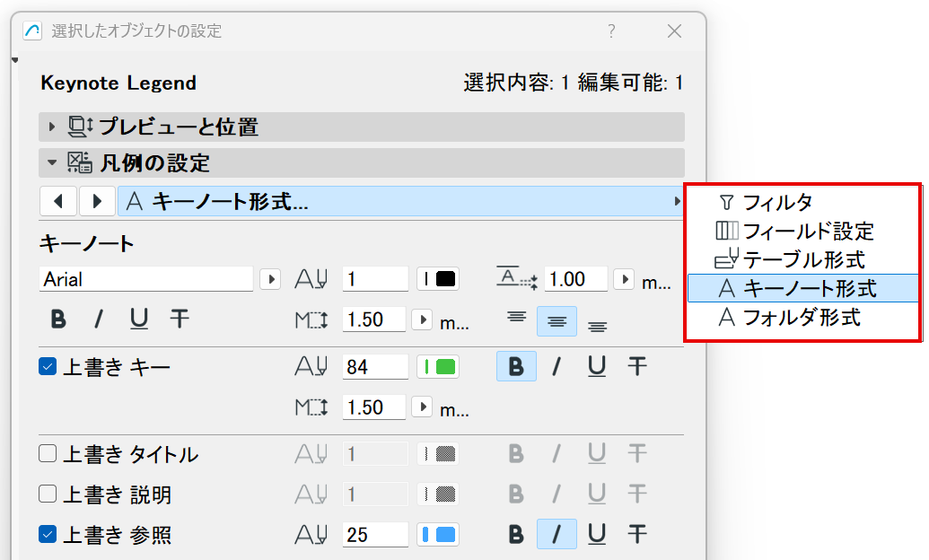Toggle bold icon in the 上書き 参照 row

[x=515, y=535]
